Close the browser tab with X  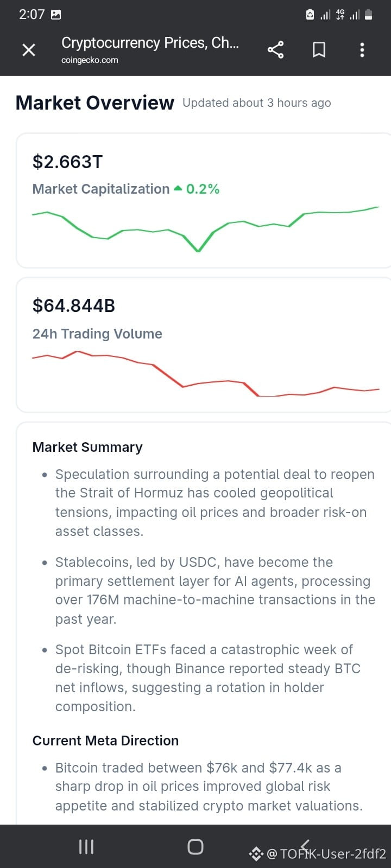(x=29, y=50)
